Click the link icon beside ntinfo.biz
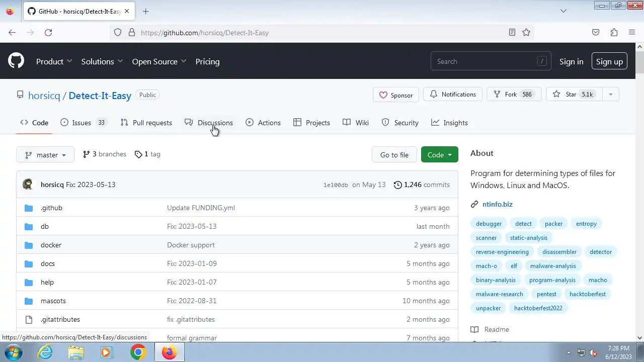Screen dimensions: 644x362 [x=474, y=204]
